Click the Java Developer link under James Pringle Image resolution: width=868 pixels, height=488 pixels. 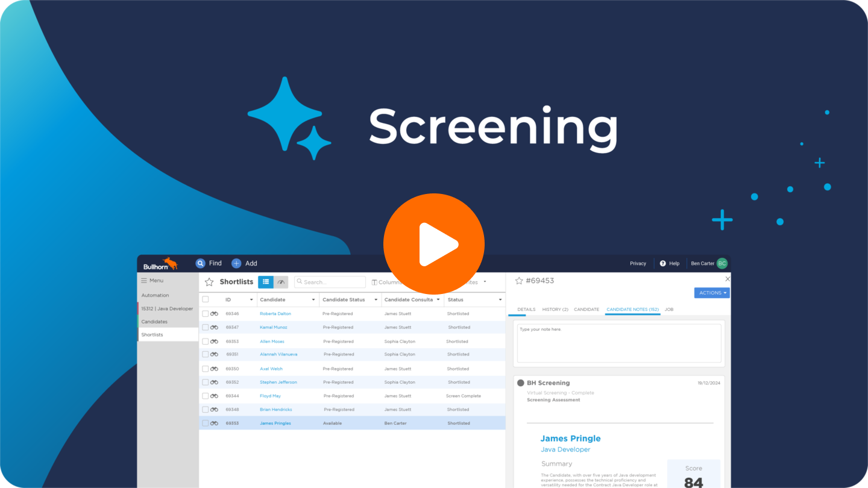click(565, 449)
